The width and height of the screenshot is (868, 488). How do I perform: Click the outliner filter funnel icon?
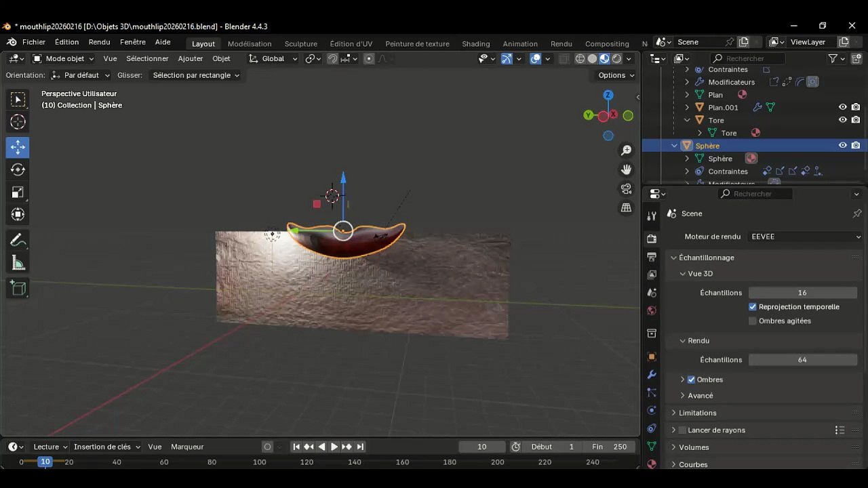tap(833, 58)
